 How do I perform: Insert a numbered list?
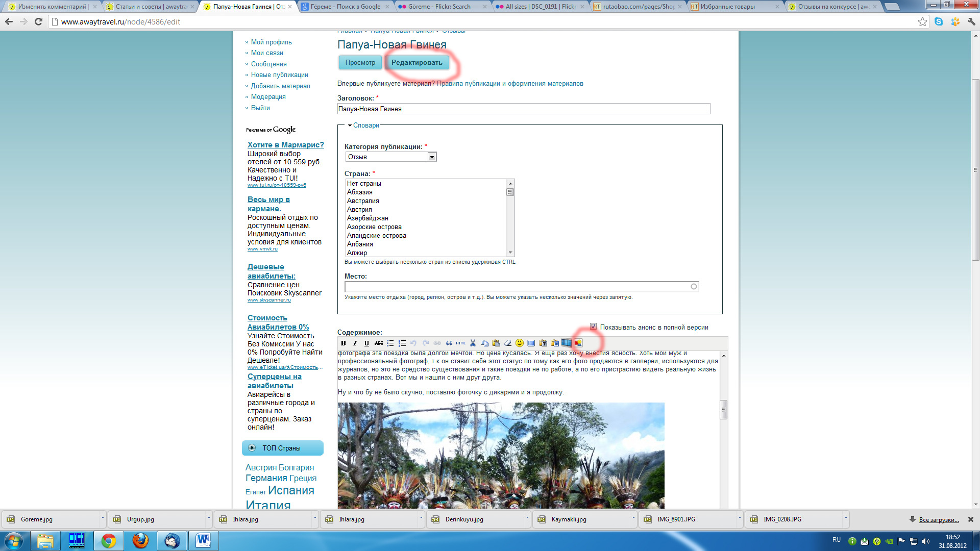(402, 343)
